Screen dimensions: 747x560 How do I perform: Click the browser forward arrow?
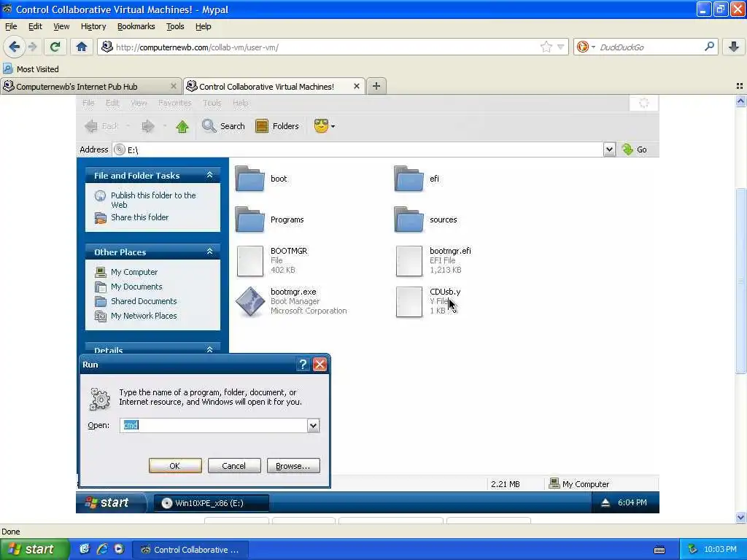click(32, 47)
